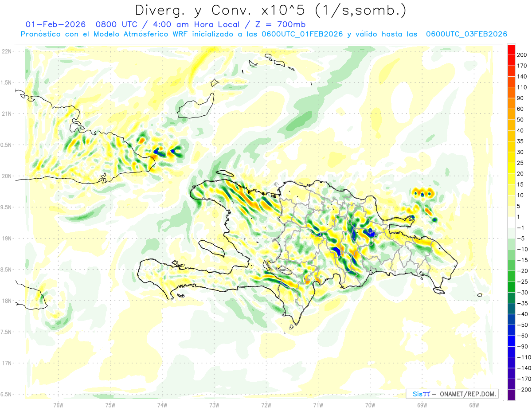Click the purple bottom swatch of the colorbar
This screenshot has width=532, height=411.
(x=511, y=395)
